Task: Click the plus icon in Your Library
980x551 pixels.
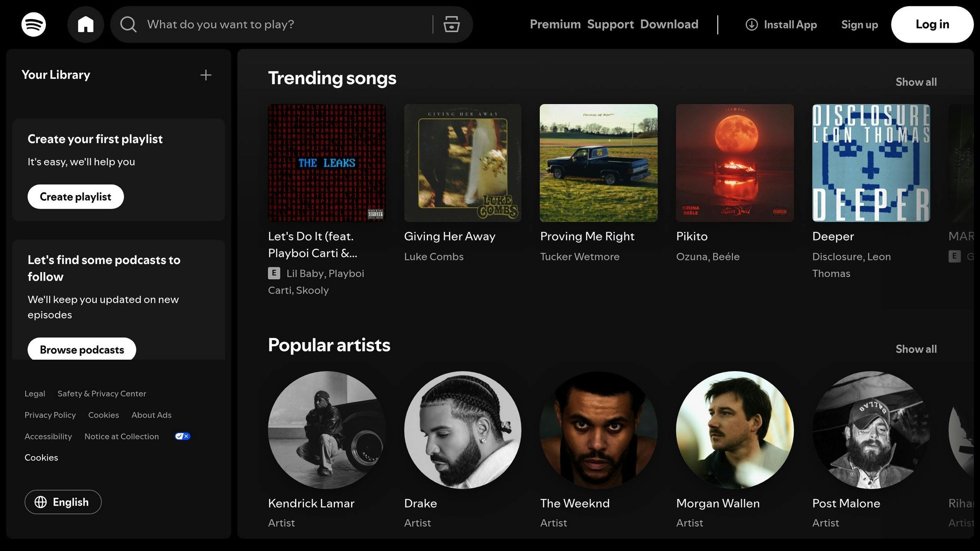Action: pyautogui.click(x=205, y=75)
